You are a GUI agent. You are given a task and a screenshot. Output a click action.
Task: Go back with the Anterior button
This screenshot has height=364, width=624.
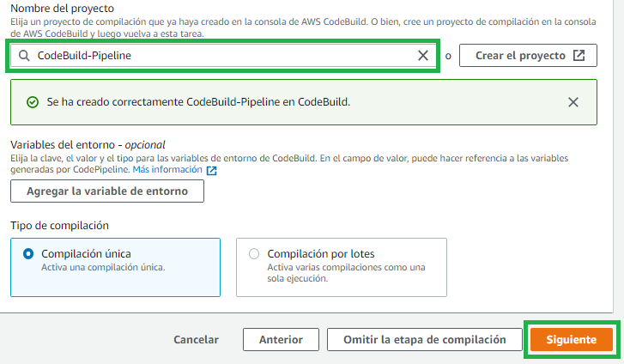coord(281,339)
